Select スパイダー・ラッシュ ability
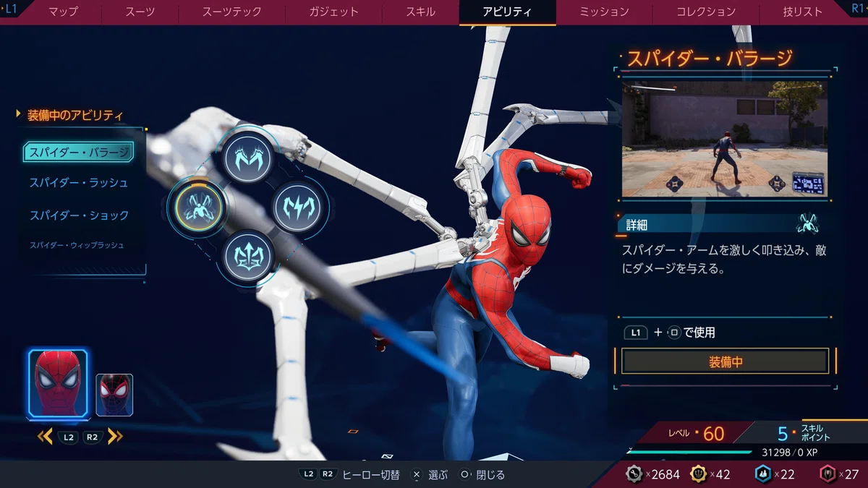868x488 pixels. (x=78, y=183)
